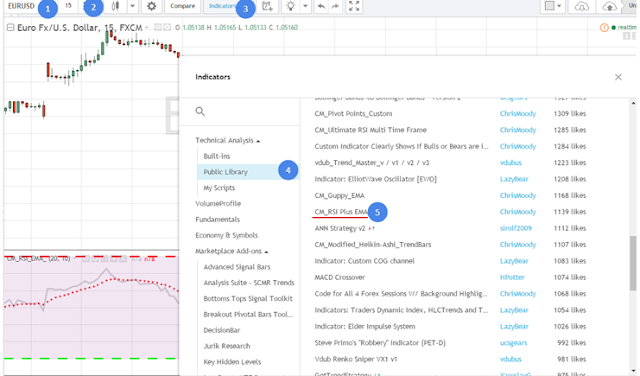Image resolution: width=640 pixels, height=376 pixels.
Task: Select the chart layout square icon
Action: click(550, 6)
